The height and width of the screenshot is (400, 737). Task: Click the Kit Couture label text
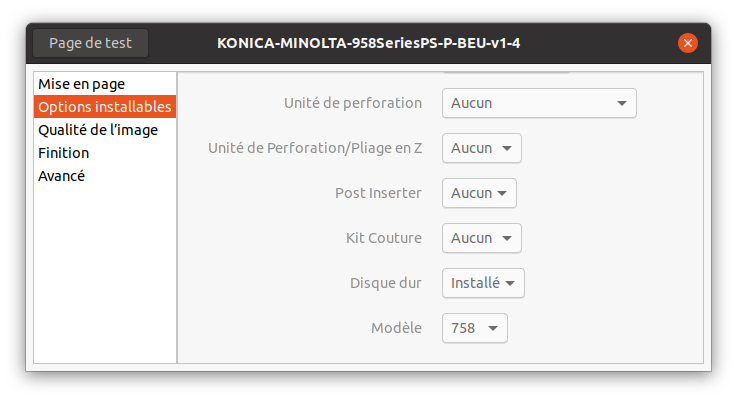[384, 238]
